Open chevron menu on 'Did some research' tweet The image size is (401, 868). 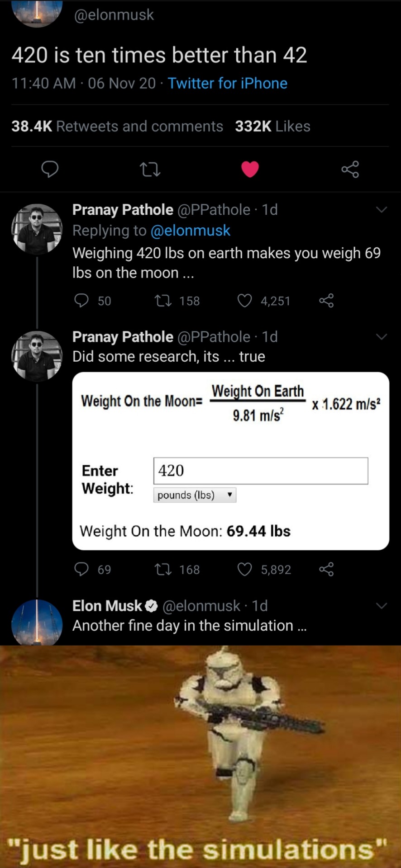[x=382, y=337]
